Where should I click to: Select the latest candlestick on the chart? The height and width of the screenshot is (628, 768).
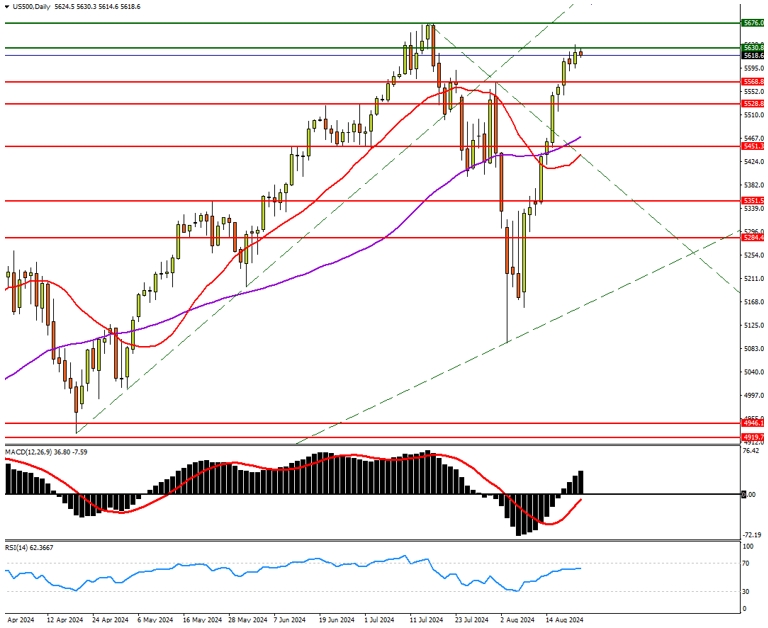click(x=581, y=53)
